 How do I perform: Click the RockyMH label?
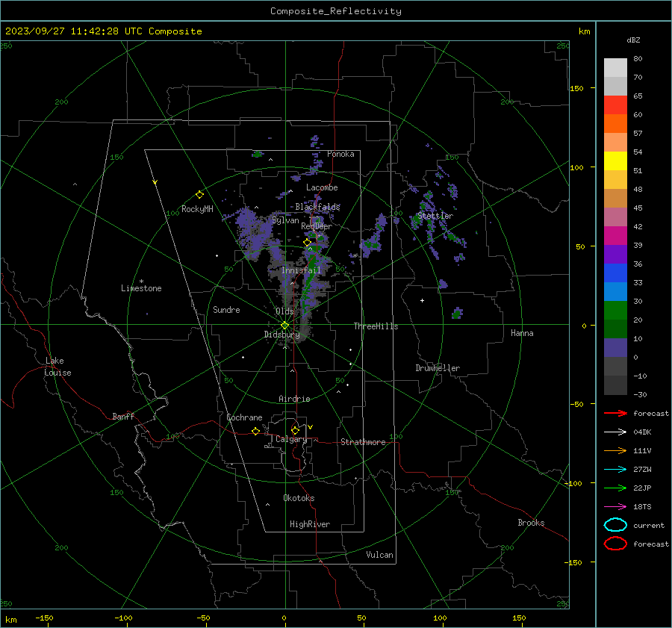pyautogui.click(x=197, y=209)
